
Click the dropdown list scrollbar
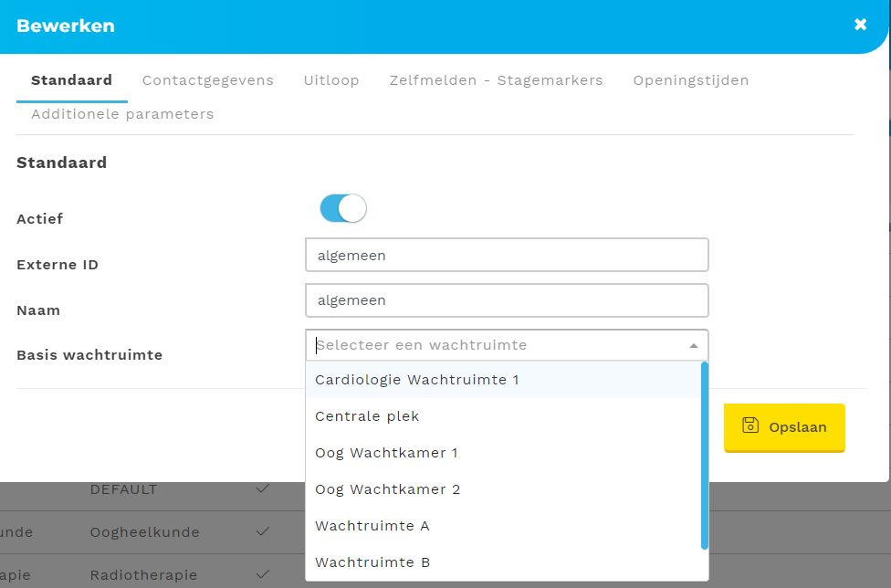[x=704, y=457]
